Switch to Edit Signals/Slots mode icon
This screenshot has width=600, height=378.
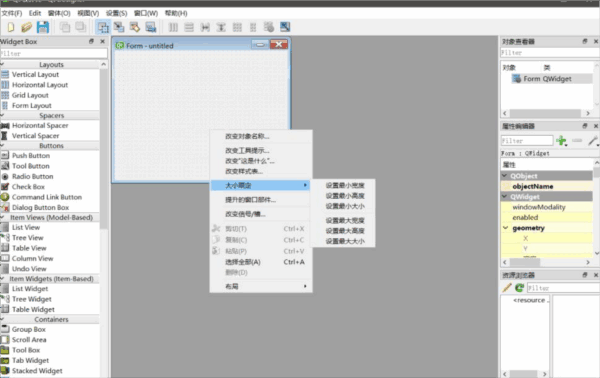119,27
